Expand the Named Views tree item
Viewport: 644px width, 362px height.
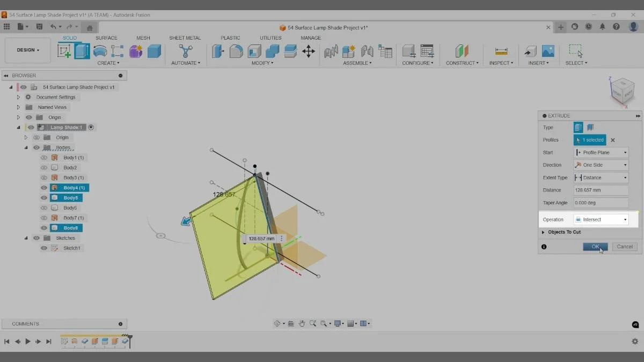tap(18, 107)
